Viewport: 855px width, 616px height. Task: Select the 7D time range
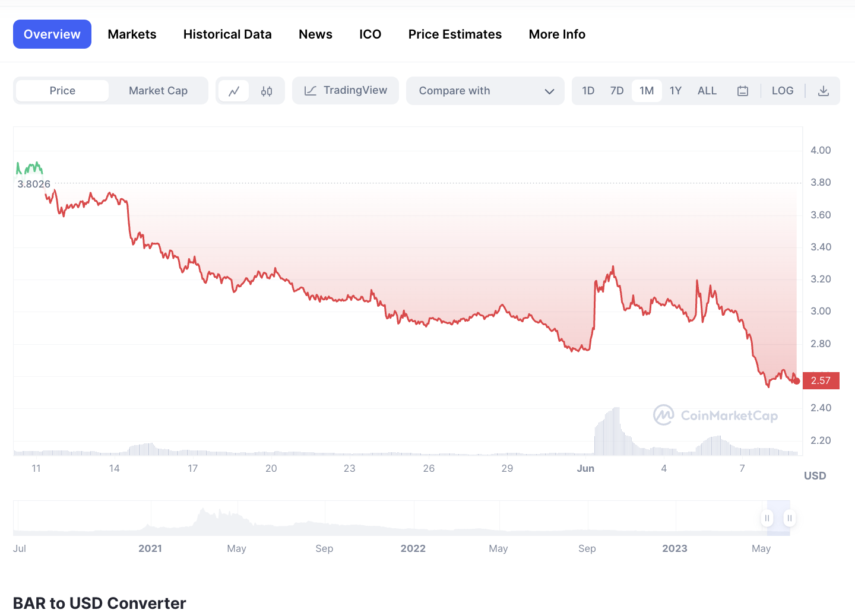tap(617, 91)
